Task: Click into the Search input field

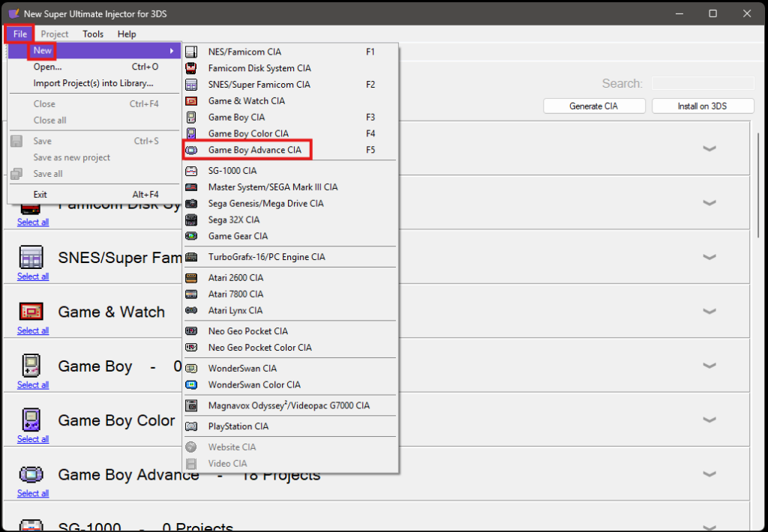Action: (703, 83)
